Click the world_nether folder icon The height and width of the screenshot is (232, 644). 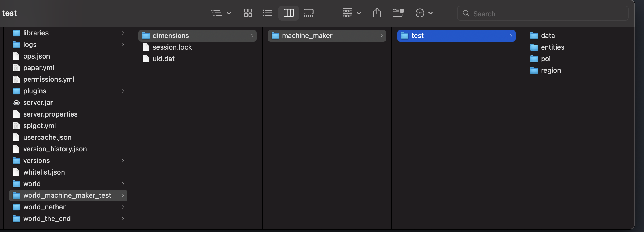pos(16,207)
